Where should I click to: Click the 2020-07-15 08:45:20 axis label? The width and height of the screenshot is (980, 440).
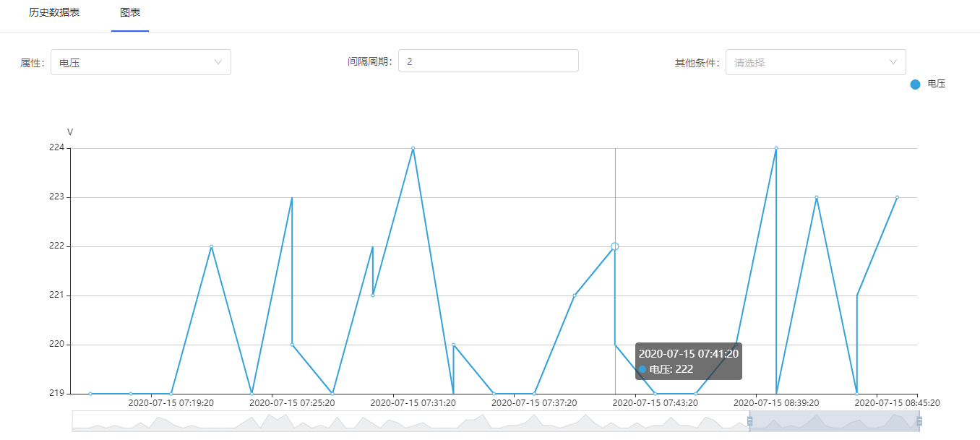(898, 403)
